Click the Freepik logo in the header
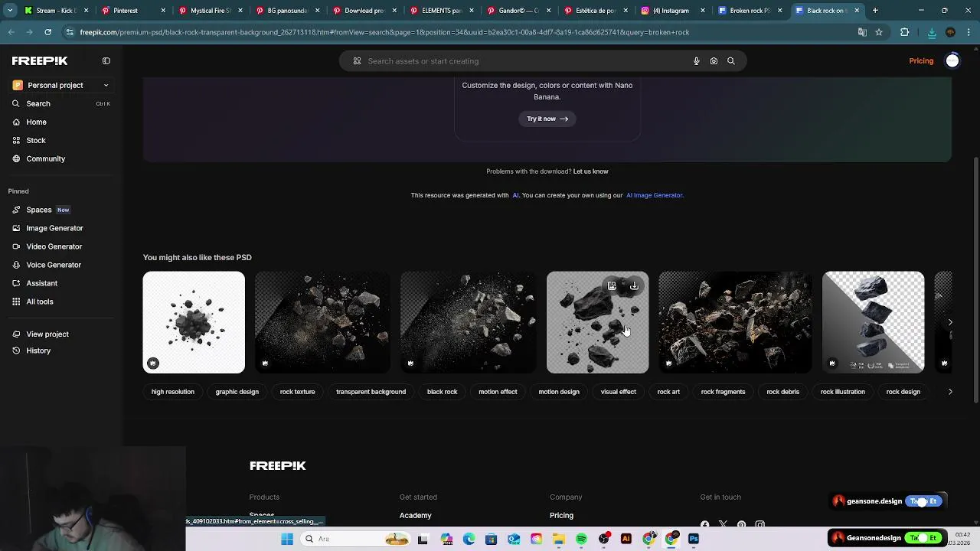Image resolution: width=980 pixels, height=551 pixels. coord(40,60)
